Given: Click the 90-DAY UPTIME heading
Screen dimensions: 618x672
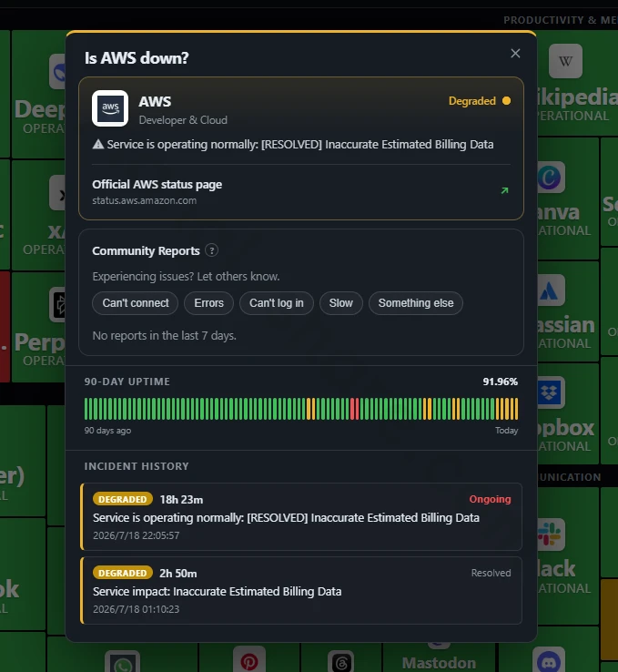Looking at the screenshot, I should point(127,382).
